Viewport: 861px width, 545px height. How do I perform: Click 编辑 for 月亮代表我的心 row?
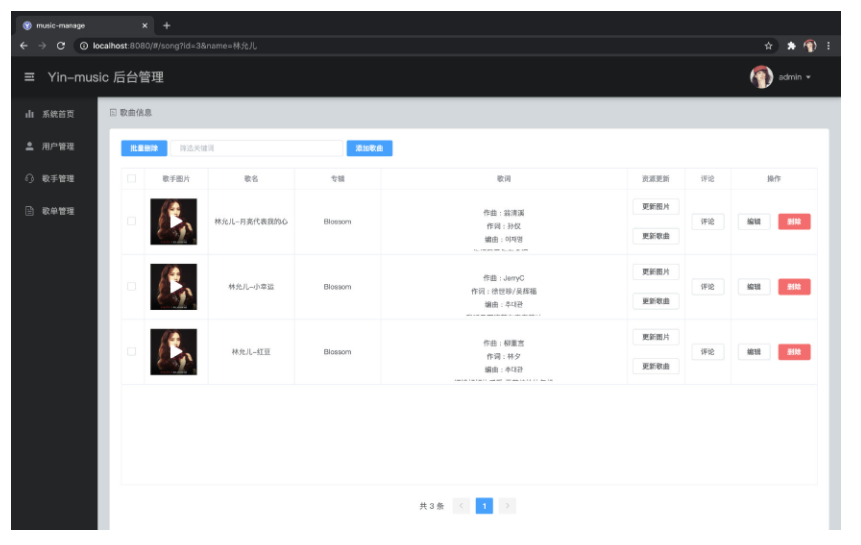tap(753, 222)
